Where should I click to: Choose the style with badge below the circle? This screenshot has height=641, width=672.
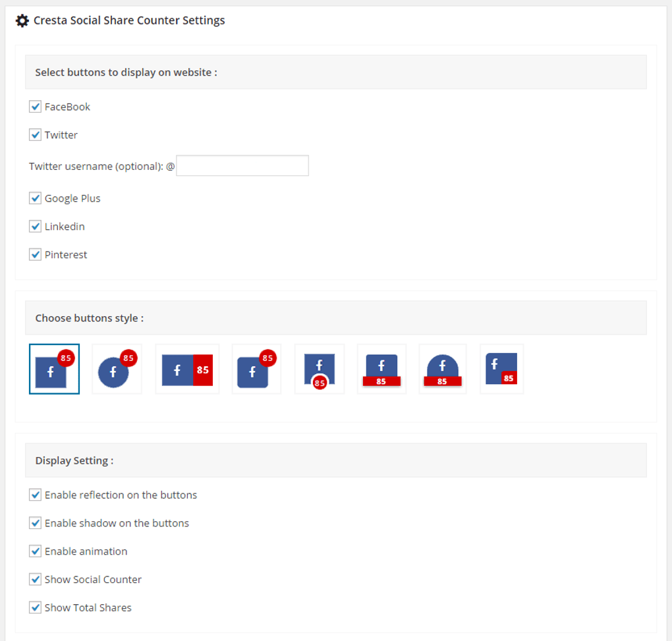(319, 369)
